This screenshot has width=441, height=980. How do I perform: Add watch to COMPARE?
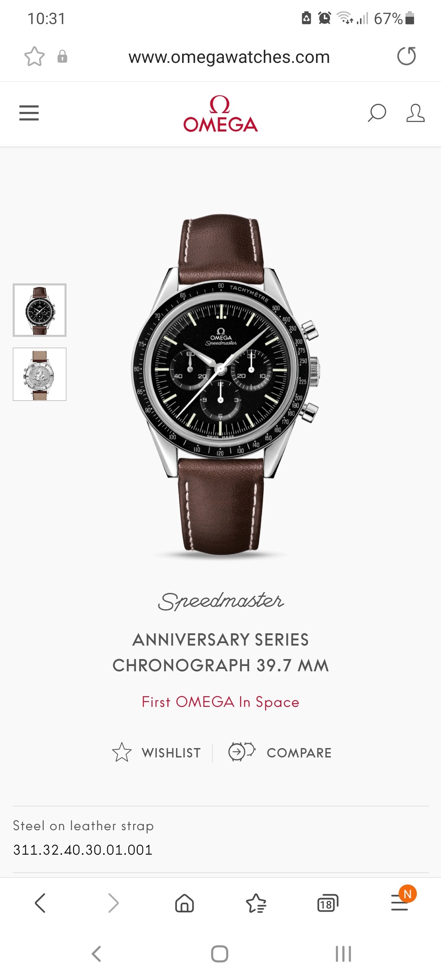point(280,753)
